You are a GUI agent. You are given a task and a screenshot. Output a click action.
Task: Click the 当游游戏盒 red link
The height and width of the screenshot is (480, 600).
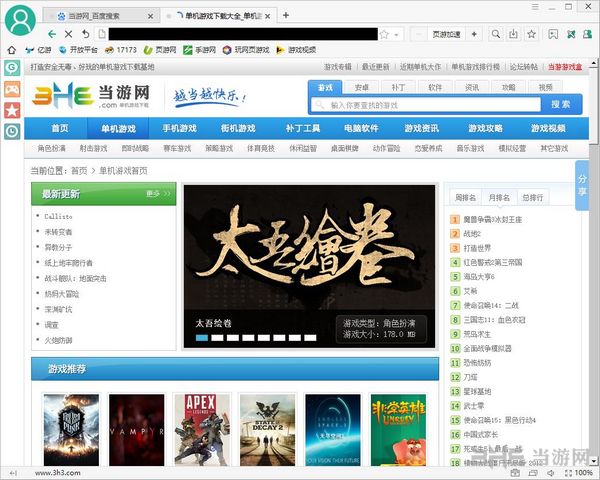coord(565,67)
